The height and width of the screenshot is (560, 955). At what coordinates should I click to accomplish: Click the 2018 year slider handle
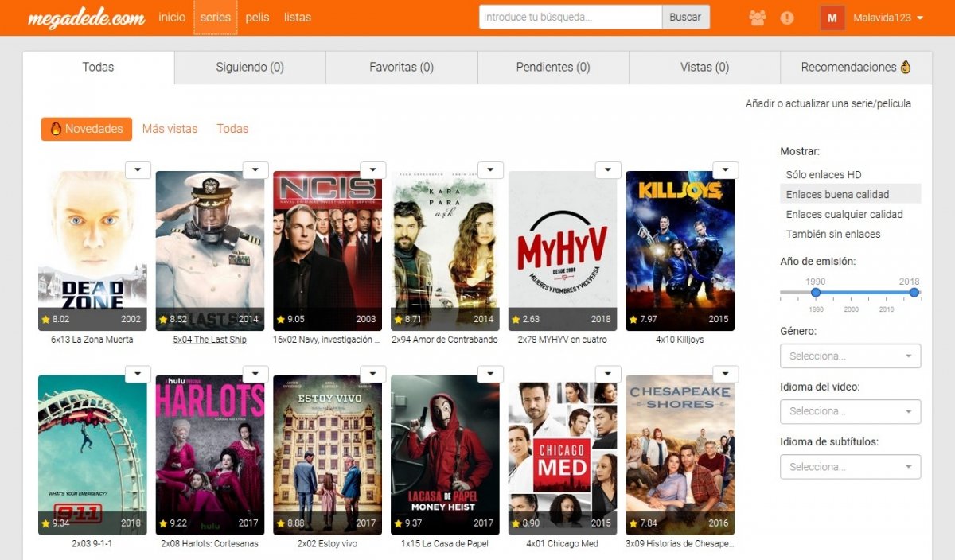914,293
